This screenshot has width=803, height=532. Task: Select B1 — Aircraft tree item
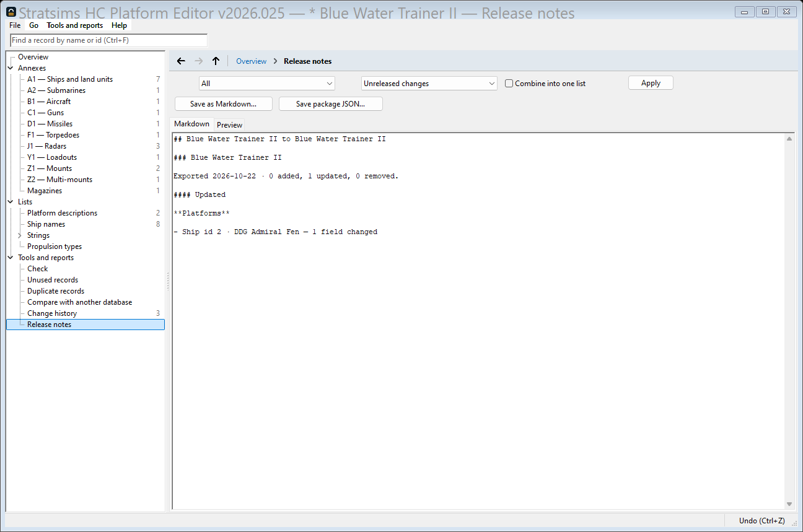pos(49,102)
